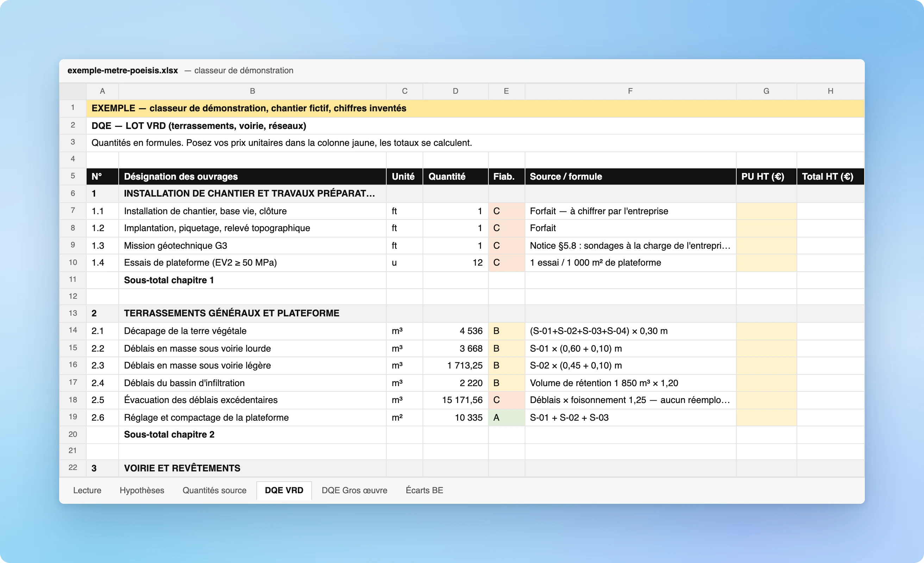
Task: Select the Total HT (€) header cell
Action: tap(830, 177)
